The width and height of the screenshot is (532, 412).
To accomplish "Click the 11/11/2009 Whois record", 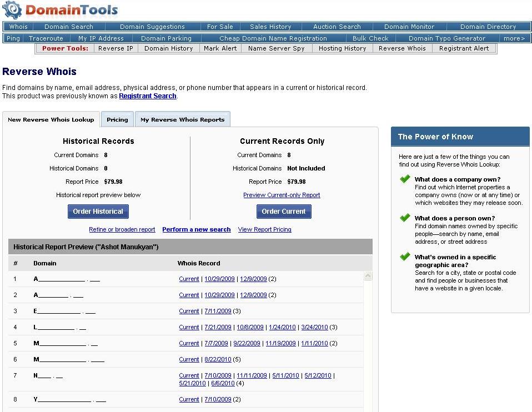I will [252, 376].
